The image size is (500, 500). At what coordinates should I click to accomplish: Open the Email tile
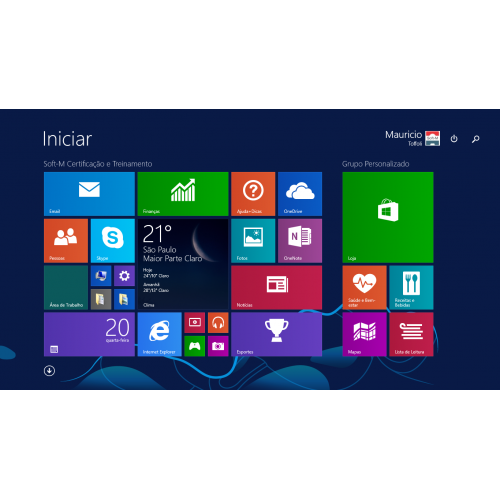(x=89, y=194)
